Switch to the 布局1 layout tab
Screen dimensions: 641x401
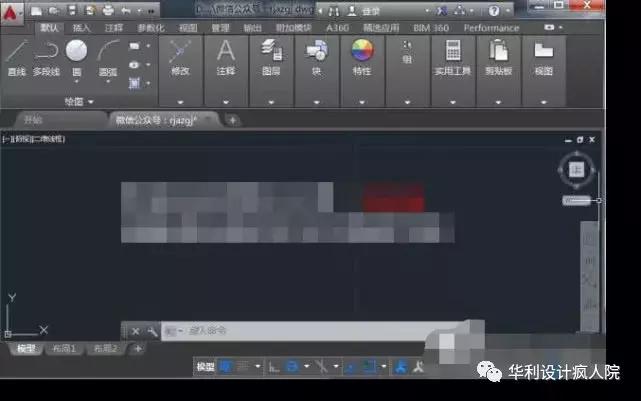point(64,349)
